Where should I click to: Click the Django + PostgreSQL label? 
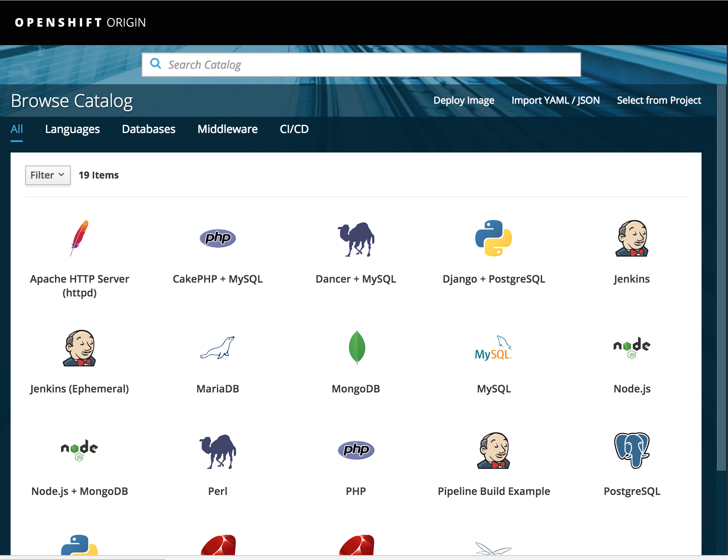(494, 279)
